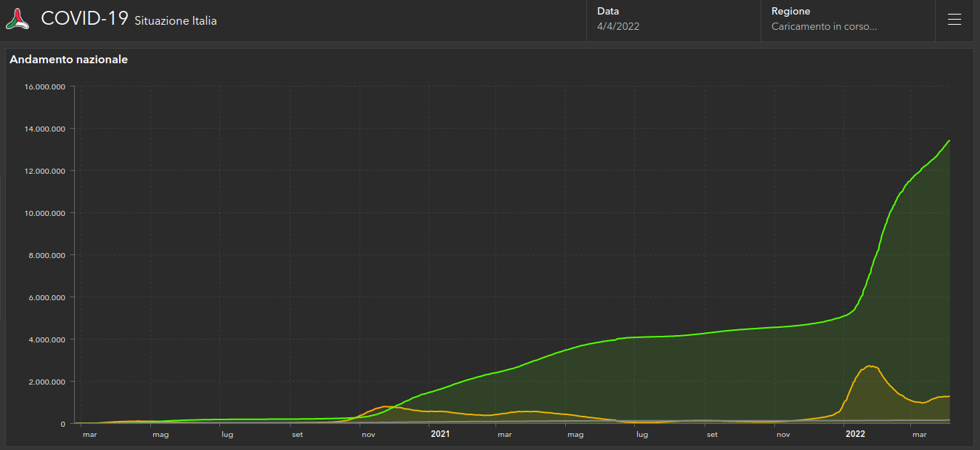The height and width of the screenshot is (450, 980).
Task: Open the Data date selector
Action: (673, 20)
